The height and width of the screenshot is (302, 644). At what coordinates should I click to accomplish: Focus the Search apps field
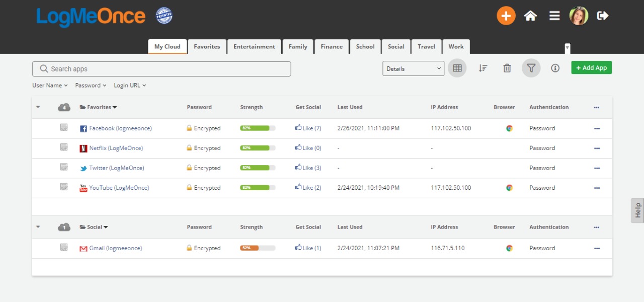[162, 69]
